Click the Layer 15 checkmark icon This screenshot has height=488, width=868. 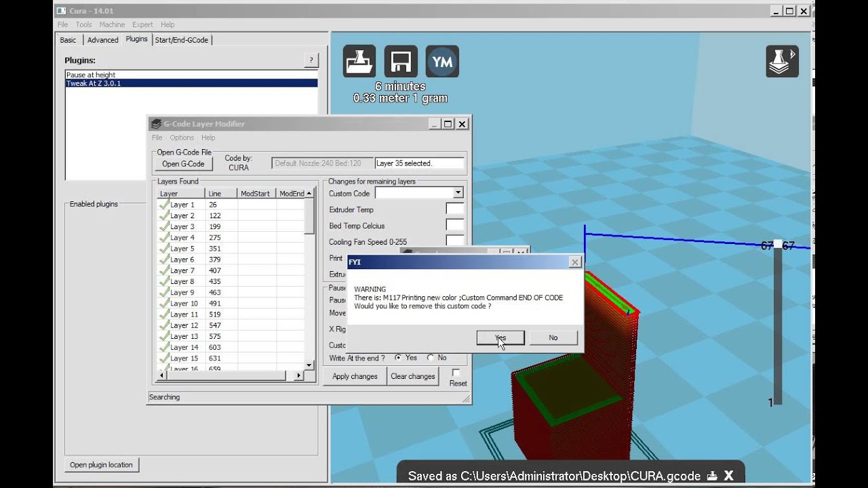point(163,358)
